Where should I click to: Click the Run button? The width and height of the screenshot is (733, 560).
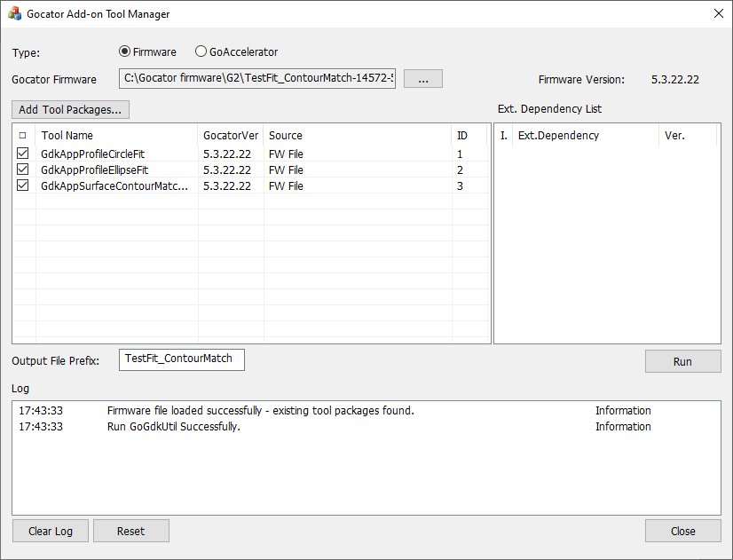pyautogui.click(x=683, y=361)
